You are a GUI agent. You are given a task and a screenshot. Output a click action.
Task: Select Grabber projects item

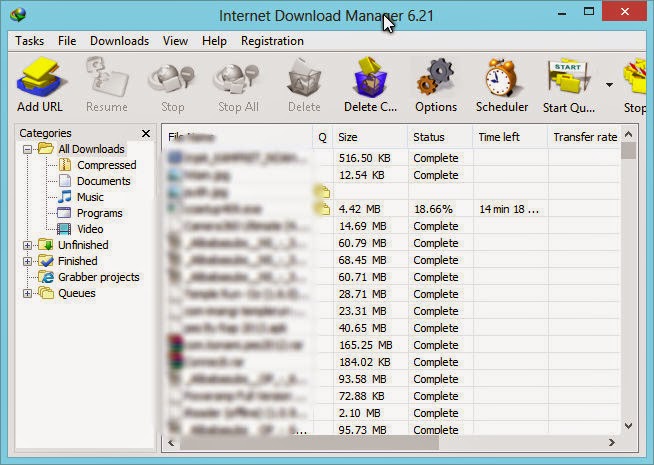99,277
